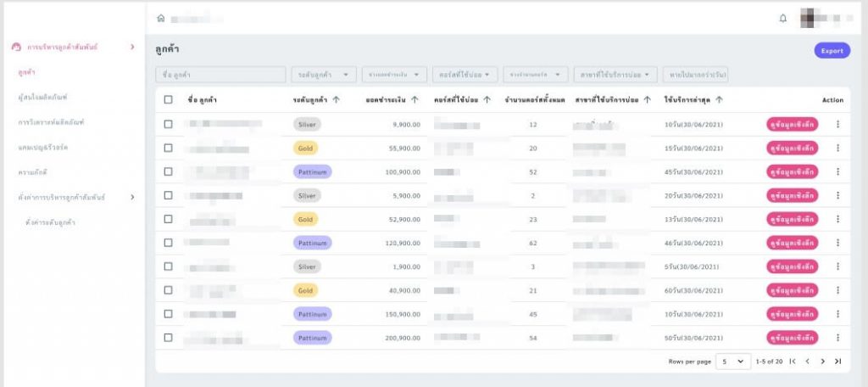View insights for the 9,900.00 Silver row
868x387 pixels.
tap(793, 124)
